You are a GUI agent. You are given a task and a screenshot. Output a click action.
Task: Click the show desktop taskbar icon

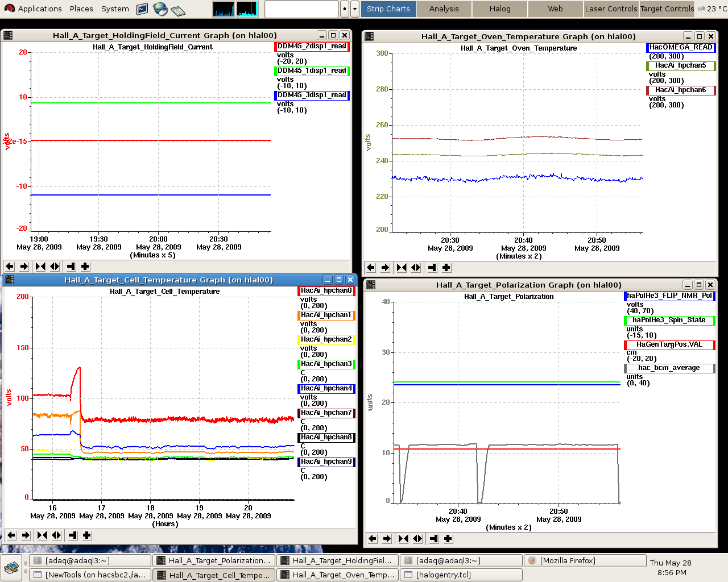click(11, 567)
